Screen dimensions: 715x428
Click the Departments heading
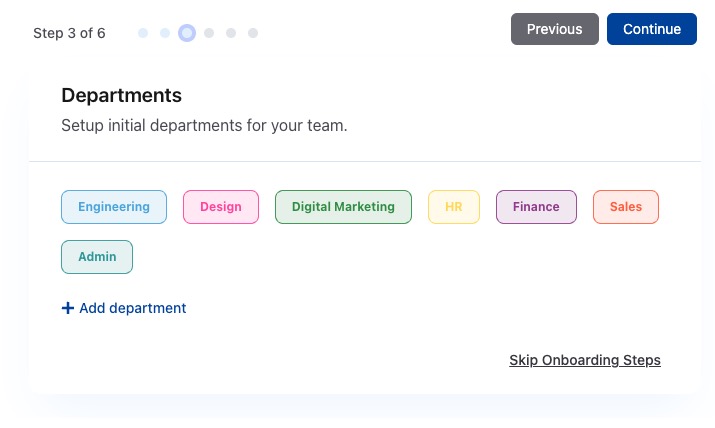point(121,96)
